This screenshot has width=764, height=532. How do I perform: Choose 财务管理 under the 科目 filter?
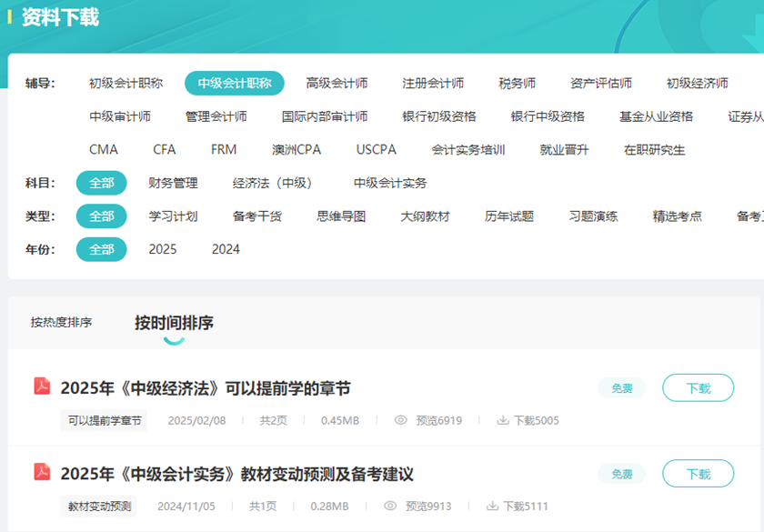point(173,183)
